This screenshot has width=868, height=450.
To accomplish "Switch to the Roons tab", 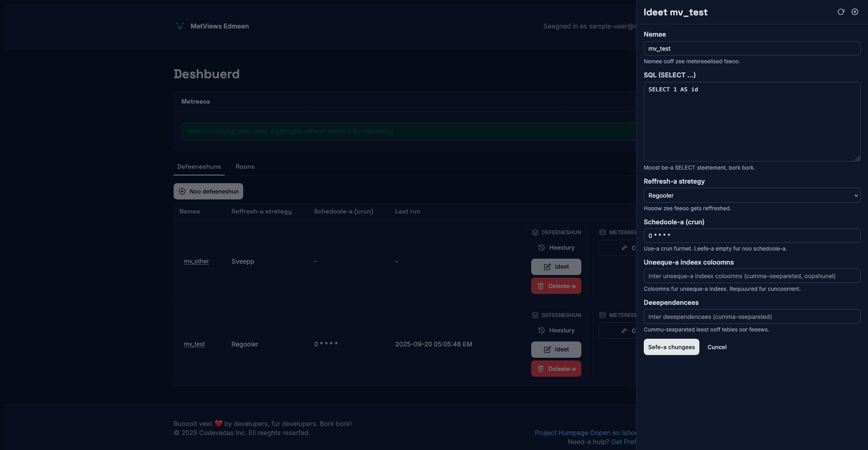I will coord(245,167).
